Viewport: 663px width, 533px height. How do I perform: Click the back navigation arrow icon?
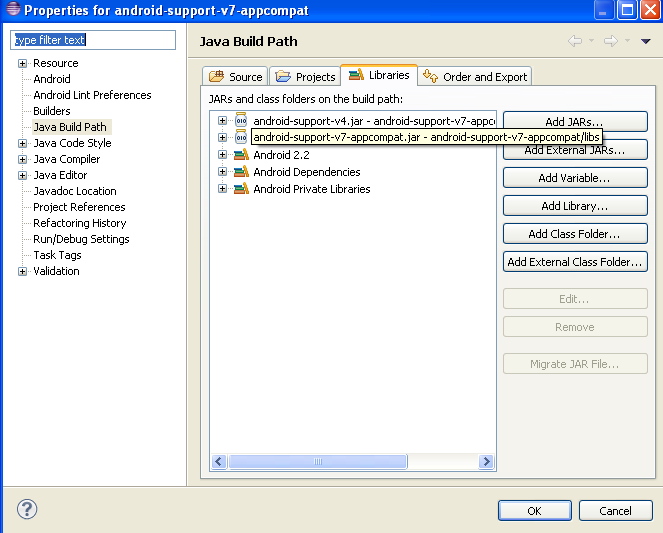pyautogui.click(x=575, y=41)
